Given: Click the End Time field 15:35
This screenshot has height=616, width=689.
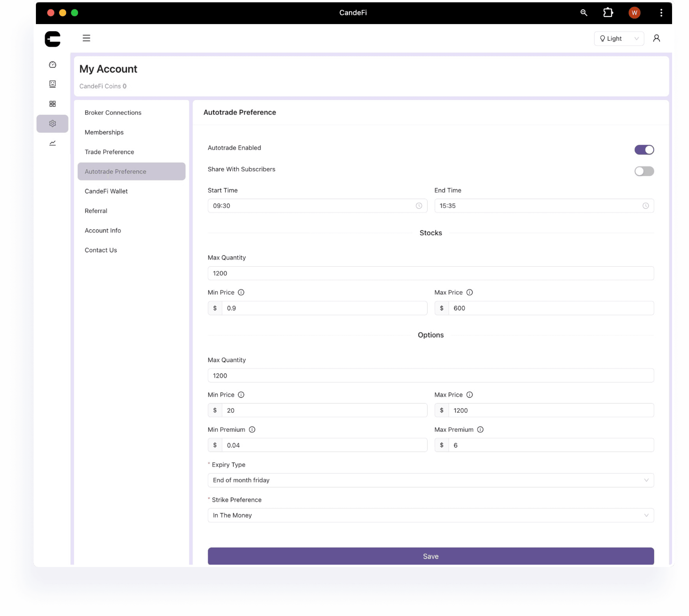Looking at the screenshot, I should [544, 206].
